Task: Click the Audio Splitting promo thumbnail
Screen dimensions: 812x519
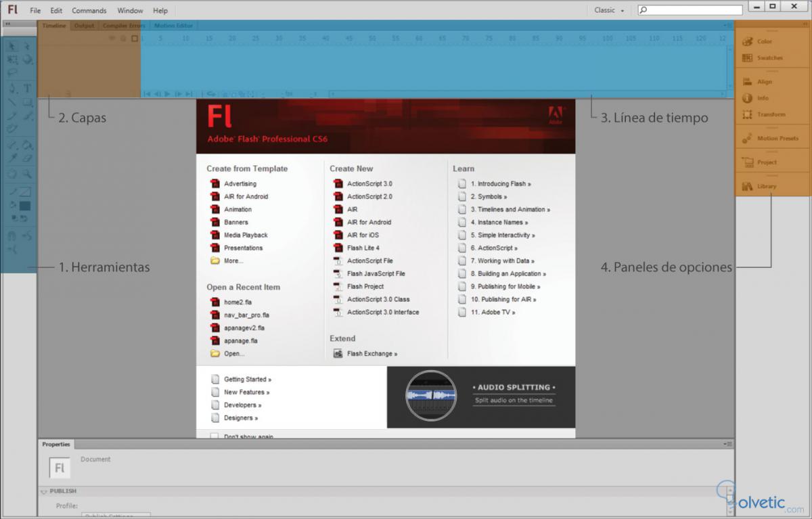Action: 431,397
